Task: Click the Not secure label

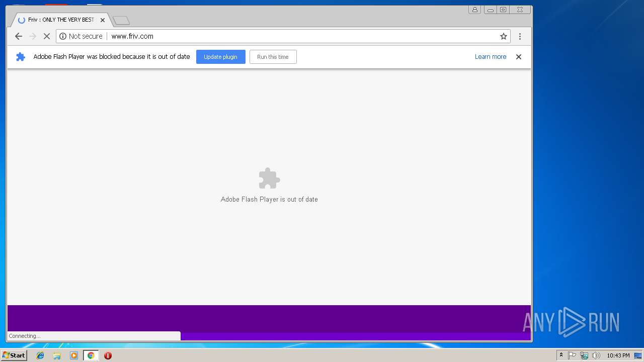Action: click(86, 36)
